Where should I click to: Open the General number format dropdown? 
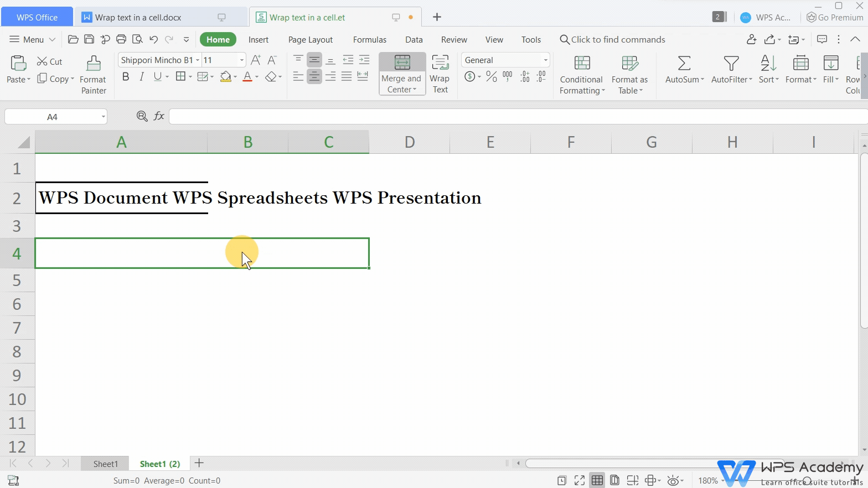546,60
